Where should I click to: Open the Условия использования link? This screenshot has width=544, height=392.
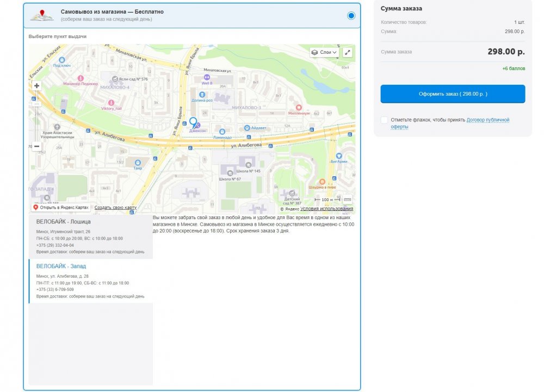point(326,209)
